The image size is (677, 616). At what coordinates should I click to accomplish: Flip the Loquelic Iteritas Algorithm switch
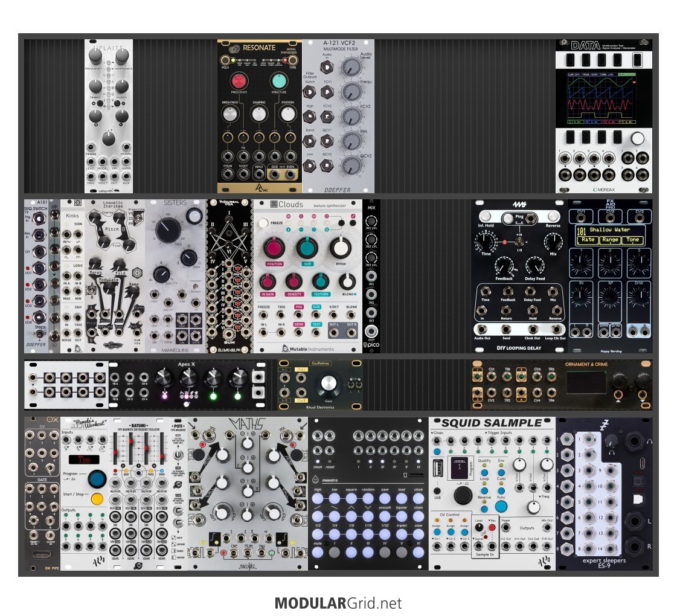tap(137, 219)
